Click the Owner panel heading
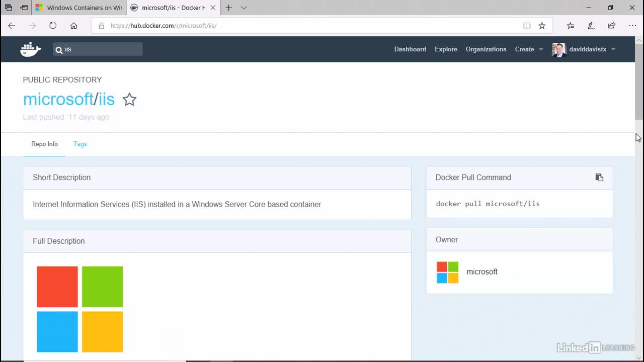 tap(447, 240)
